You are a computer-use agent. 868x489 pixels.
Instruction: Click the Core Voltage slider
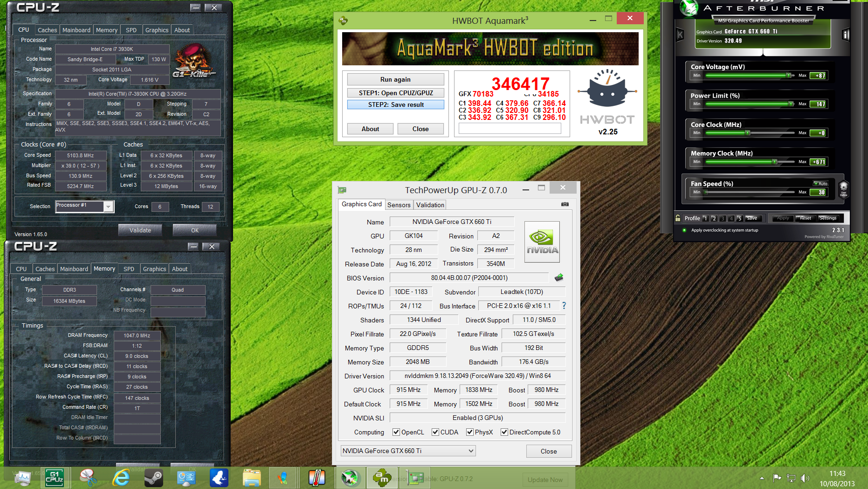(x=750, y=75)
